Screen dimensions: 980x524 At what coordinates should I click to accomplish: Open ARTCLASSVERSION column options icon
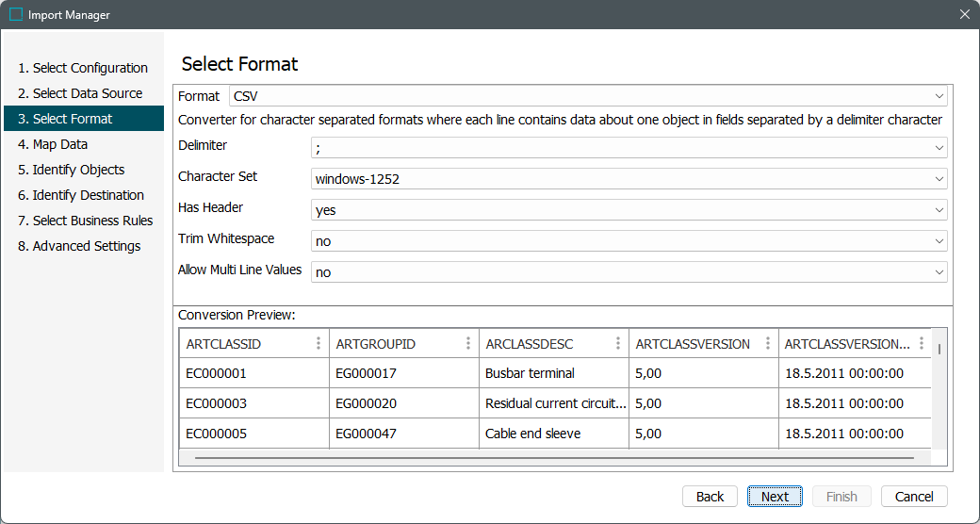(768, 344)
